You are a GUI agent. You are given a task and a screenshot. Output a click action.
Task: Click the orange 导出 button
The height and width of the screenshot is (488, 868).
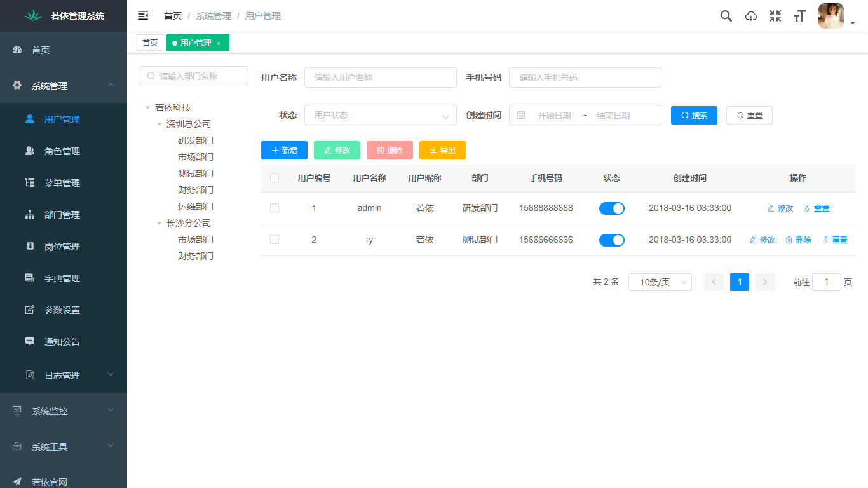[x=442, y=150]
